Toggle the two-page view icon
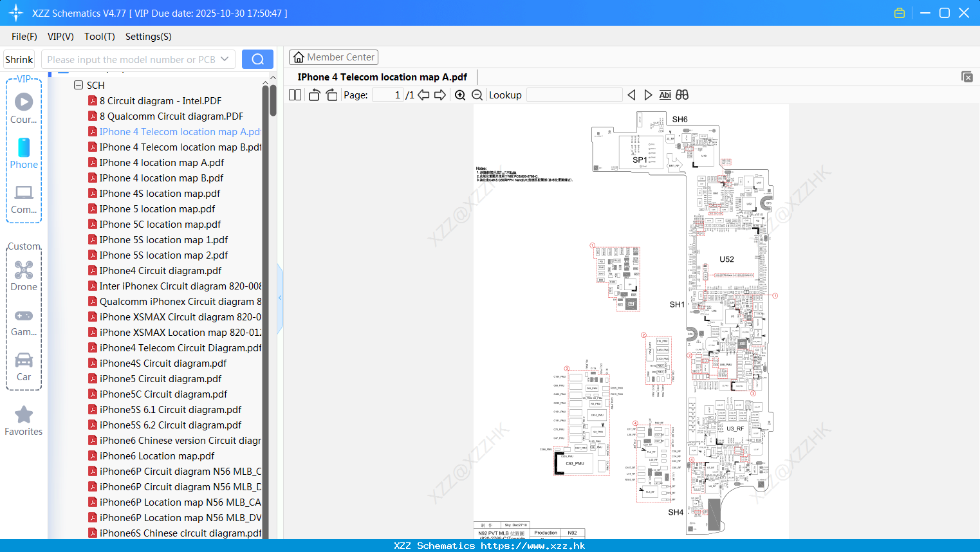The width and height of the screenshot is (980, 552). tap(295, 95)
